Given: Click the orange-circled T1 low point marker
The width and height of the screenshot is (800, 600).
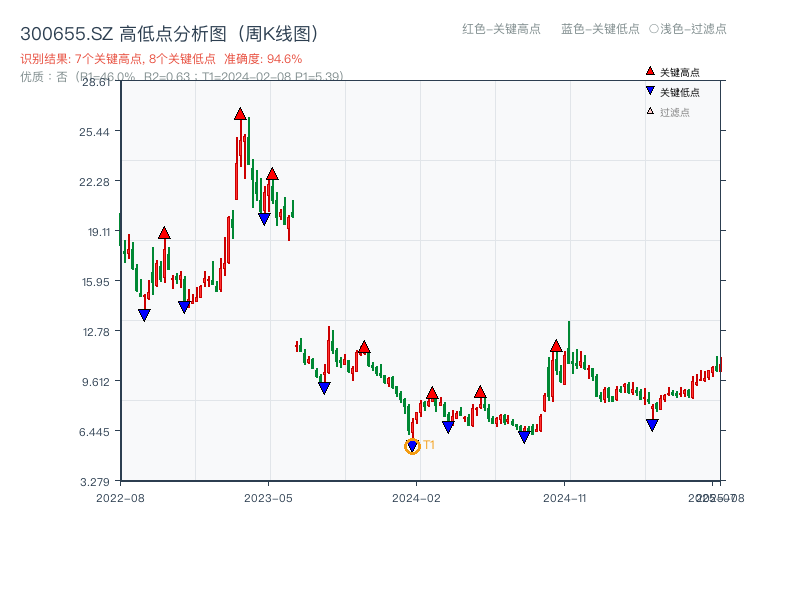Looking at the screenshot, I should pos(412,447).
